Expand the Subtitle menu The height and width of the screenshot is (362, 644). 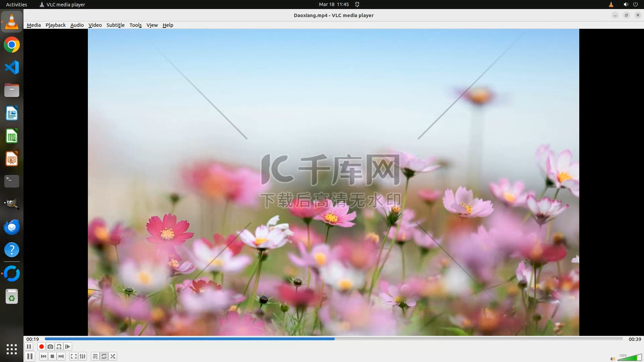coord(115,25)
